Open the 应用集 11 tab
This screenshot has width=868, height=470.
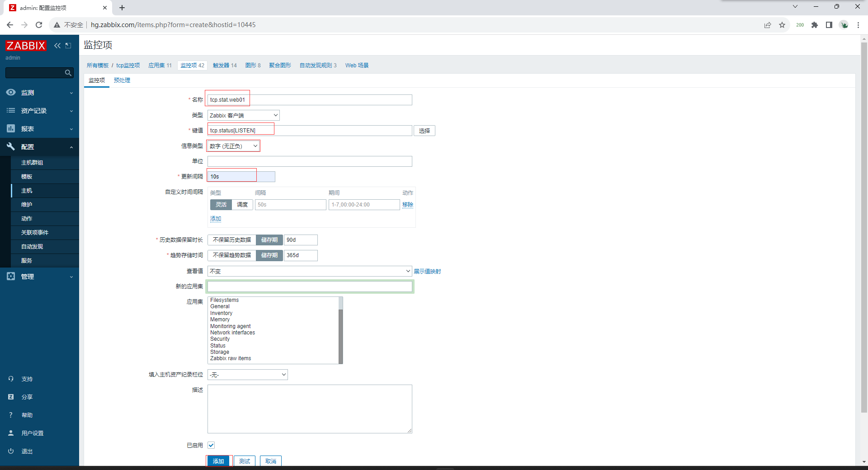click(160, 66)
